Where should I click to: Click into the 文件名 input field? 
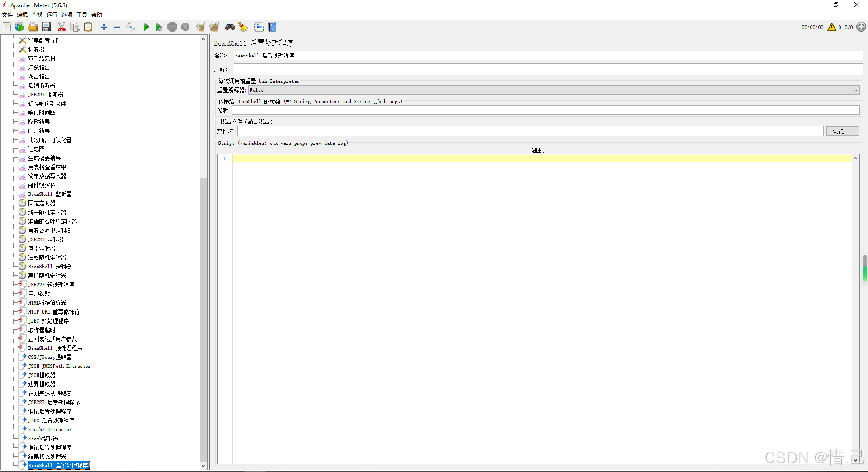click(530, 131)
